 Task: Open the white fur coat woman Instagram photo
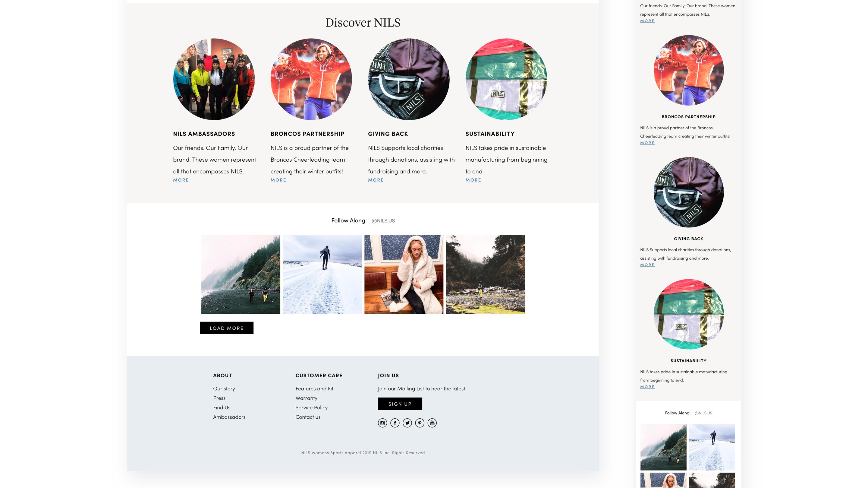pyautogui.click(x=404, y=274)
